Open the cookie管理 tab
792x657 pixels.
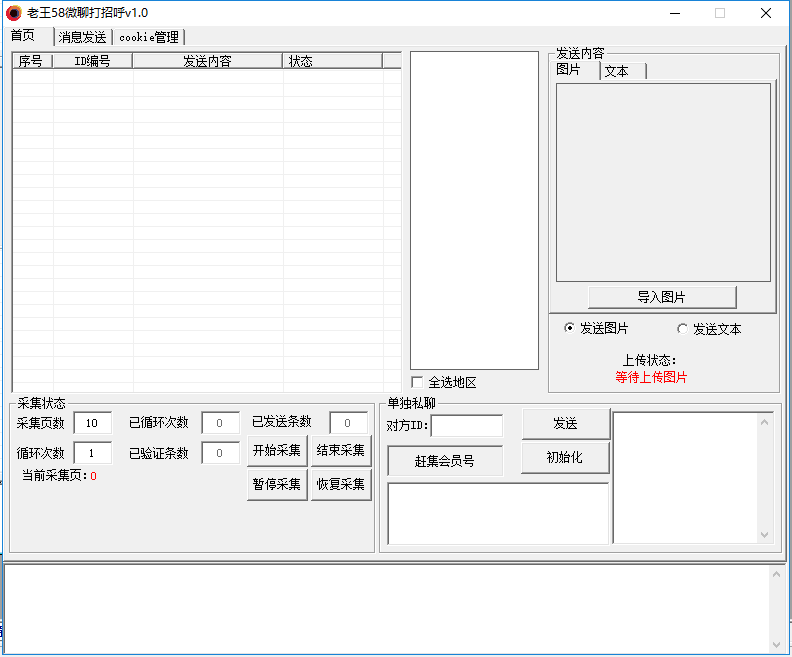click(148, 37)
